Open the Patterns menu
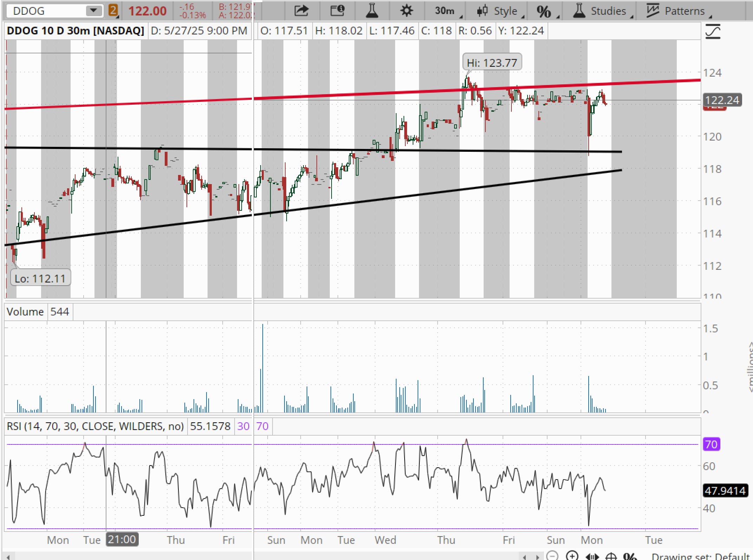Screen dimensions: 753x560 tap(679, 11)
